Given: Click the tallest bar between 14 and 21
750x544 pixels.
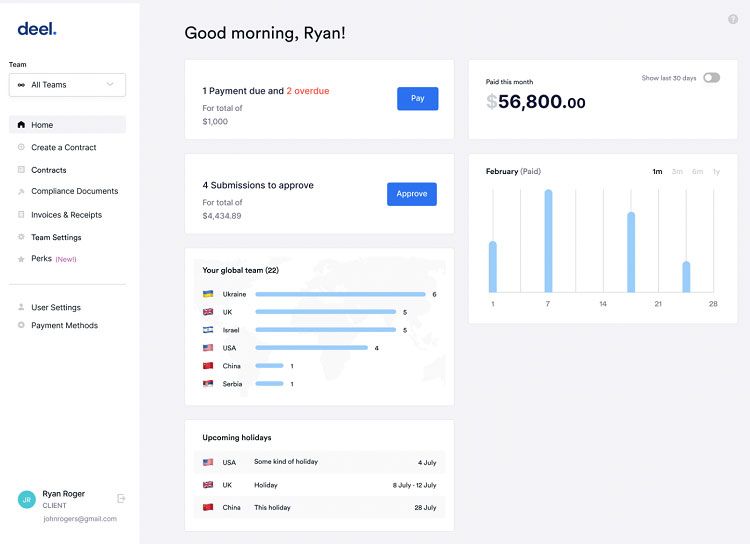Looking at the screenshot, I should 631,252.
